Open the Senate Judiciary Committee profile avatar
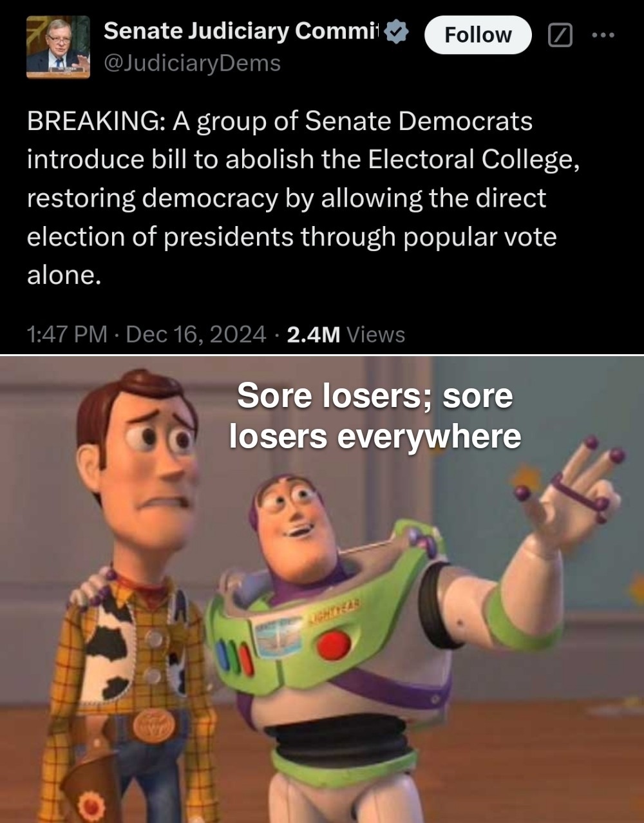The height and width of the screenshot is (823, 644). coord(58,47)
